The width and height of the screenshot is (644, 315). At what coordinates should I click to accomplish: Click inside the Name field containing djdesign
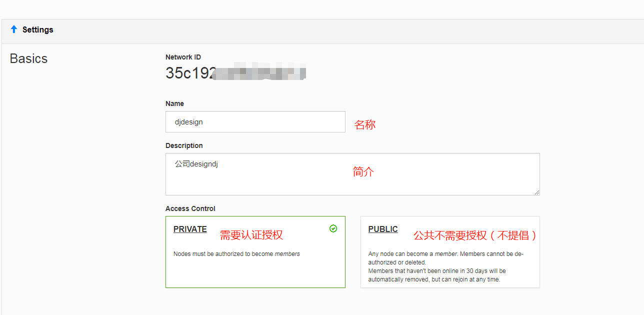point(255,122)
